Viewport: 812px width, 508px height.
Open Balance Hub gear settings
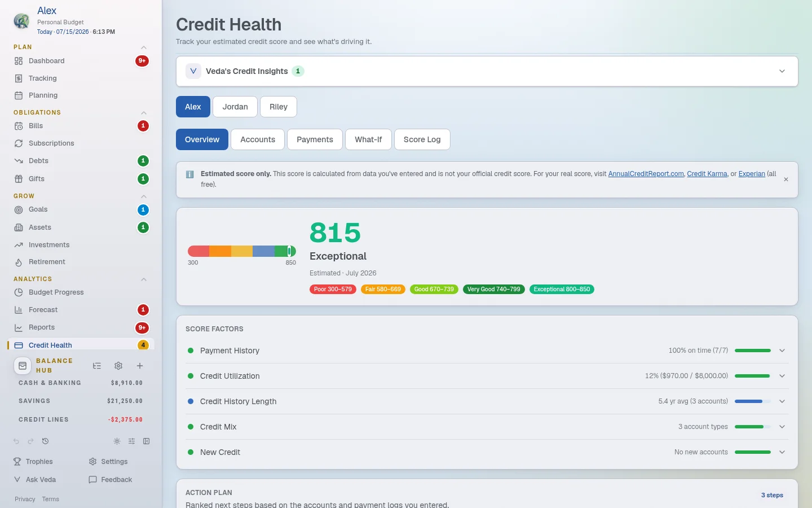click(x=118, y=366)
